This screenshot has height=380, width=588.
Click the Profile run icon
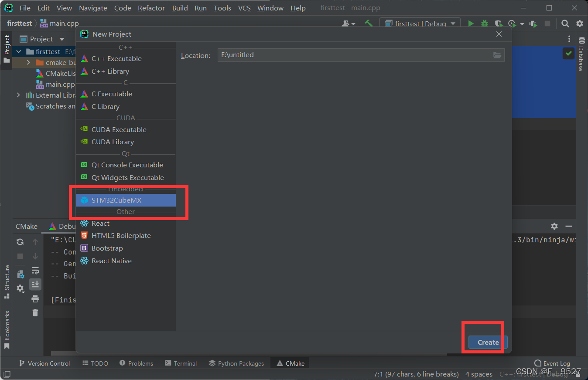pos(512,24)
